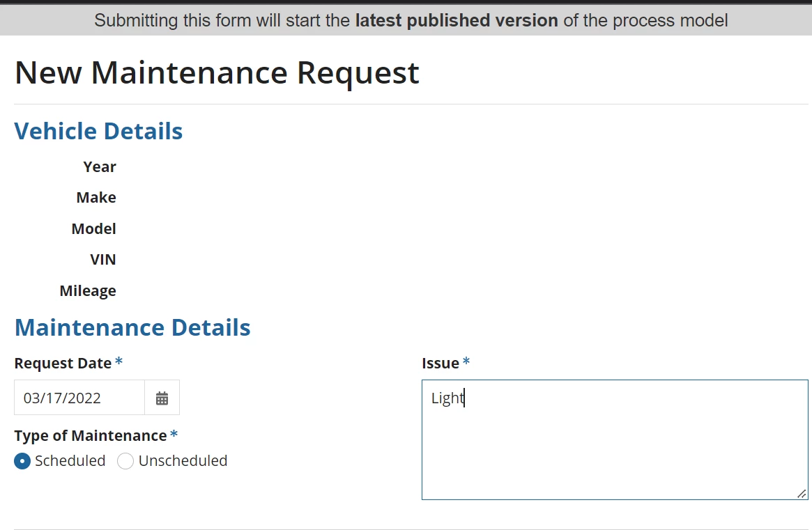
Task: Click the Issue textarea resize handle
Action: pyautogui.click(x=802, y=494)
